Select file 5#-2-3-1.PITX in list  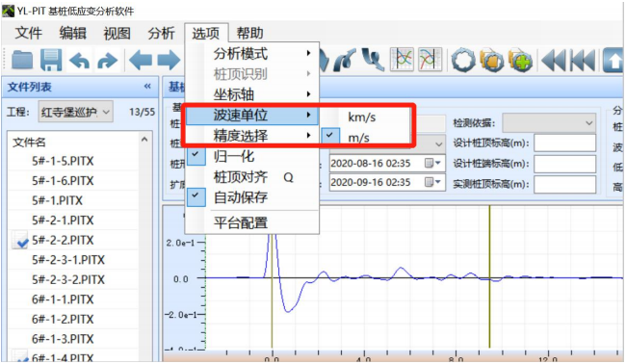click(x=68, y=260)
